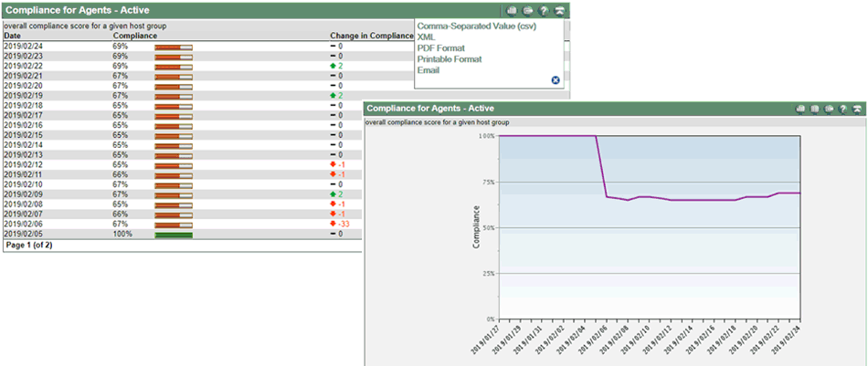Choose Printable Format option
868x366 pixels.
[450, 59]
